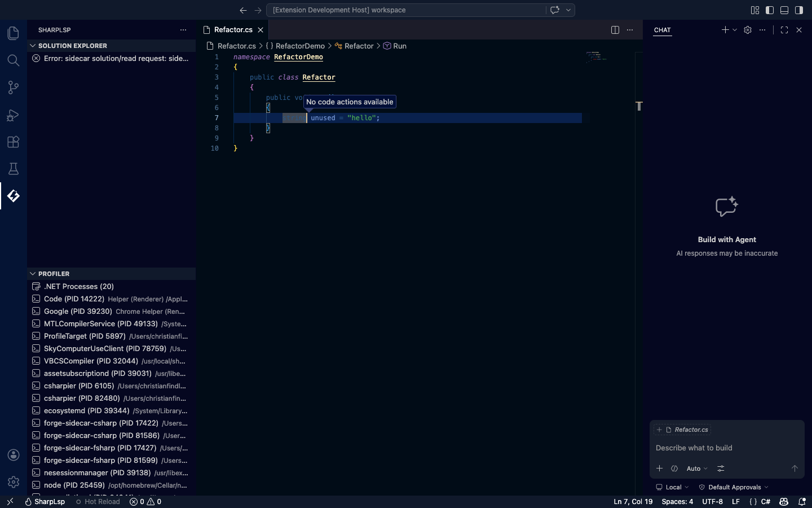The width and height of the screenshot is (812, 508).
Task: Go back with the navigation arrow
Action: 243,10
